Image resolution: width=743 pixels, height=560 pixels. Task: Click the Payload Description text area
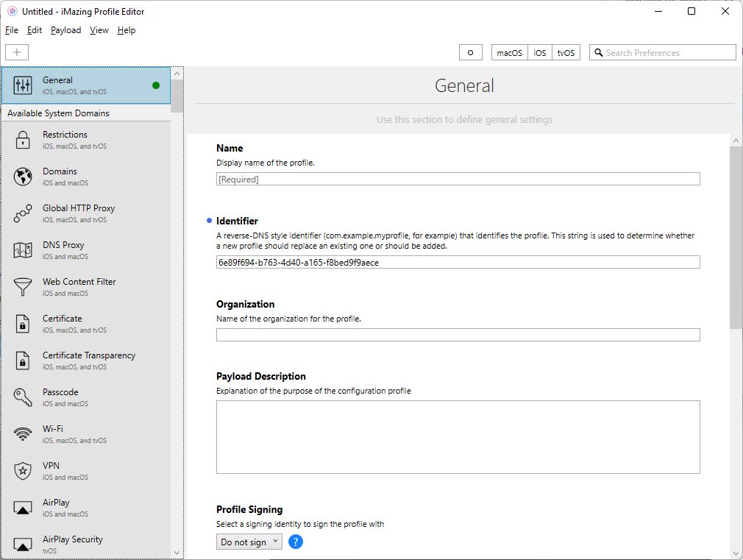[x=458, y=437]
